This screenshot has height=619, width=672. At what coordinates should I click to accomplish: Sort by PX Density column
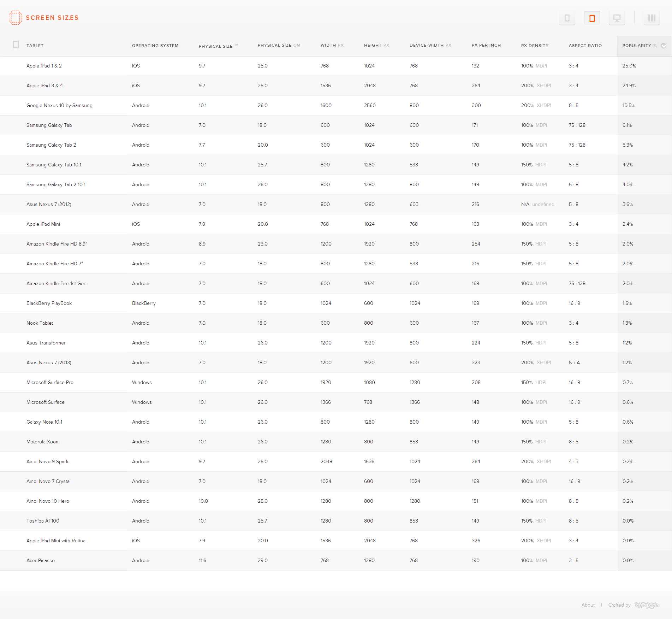tap(535, 46)
